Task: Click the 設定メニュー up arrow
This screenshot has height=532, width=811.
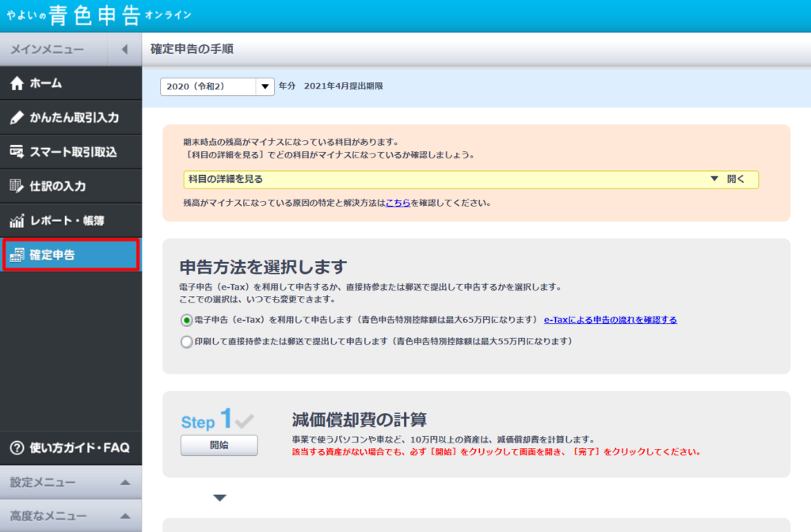Action: [125, 482]
